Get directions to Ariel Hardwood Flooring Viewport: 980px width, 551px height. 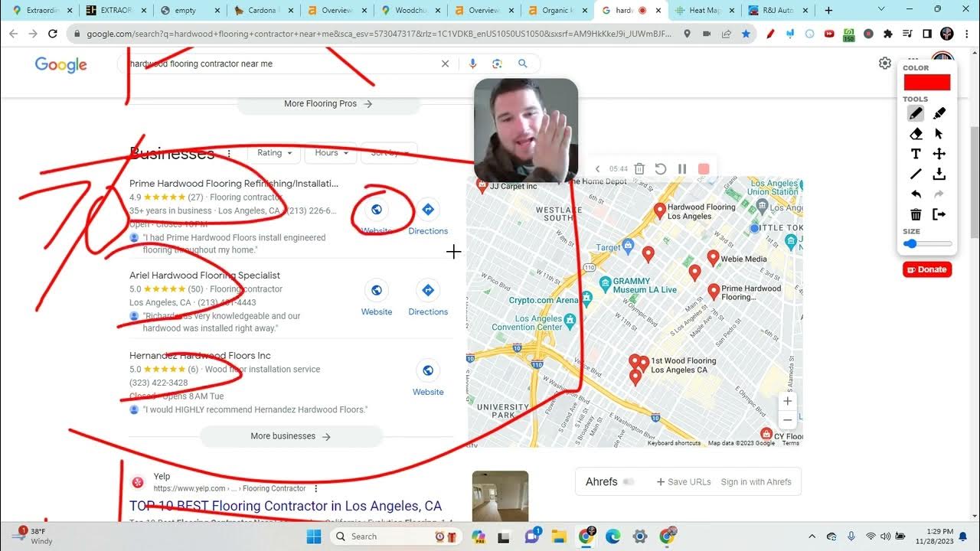tap(428, 298)
